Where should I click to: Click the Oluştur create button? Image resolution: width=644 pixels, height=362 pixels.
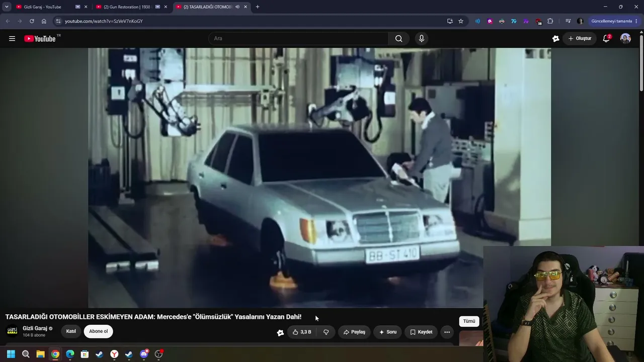(580, 39)
